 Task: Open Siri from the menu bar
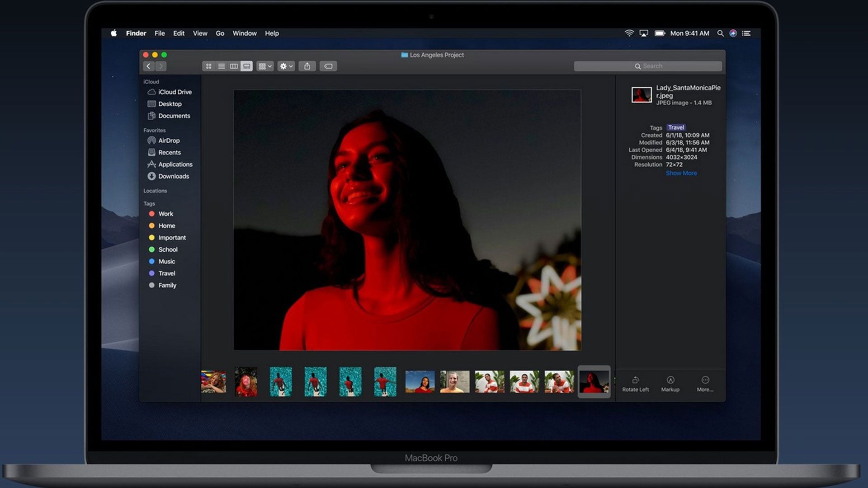pos(733,33)
